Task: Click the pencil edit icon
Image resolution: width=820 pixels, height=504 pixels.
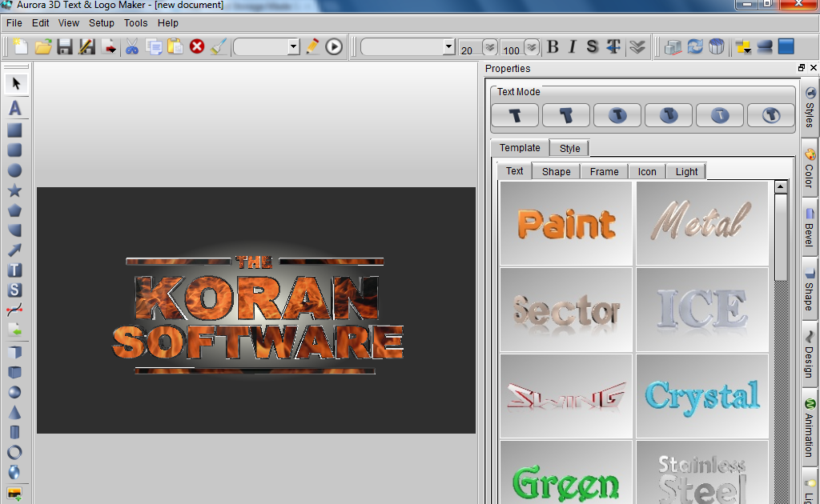Action: pos(312,46)
